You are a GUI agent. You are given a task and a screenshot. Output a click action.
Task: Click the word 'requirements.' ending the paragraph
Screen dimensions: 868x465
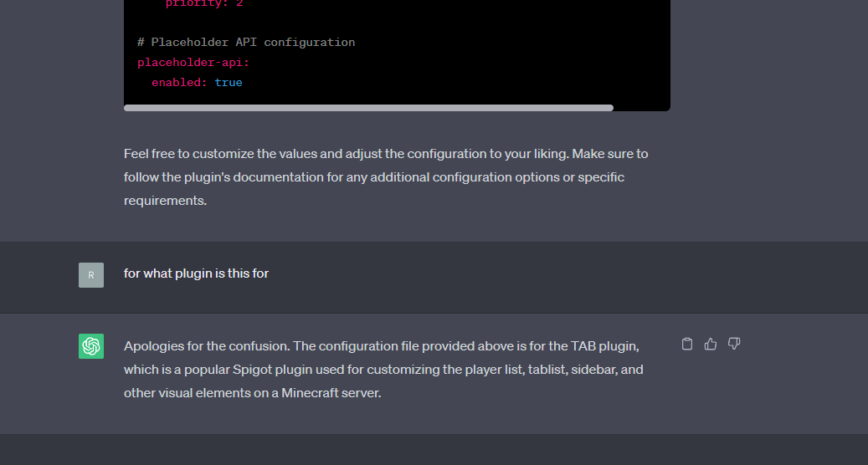[165, 201]
